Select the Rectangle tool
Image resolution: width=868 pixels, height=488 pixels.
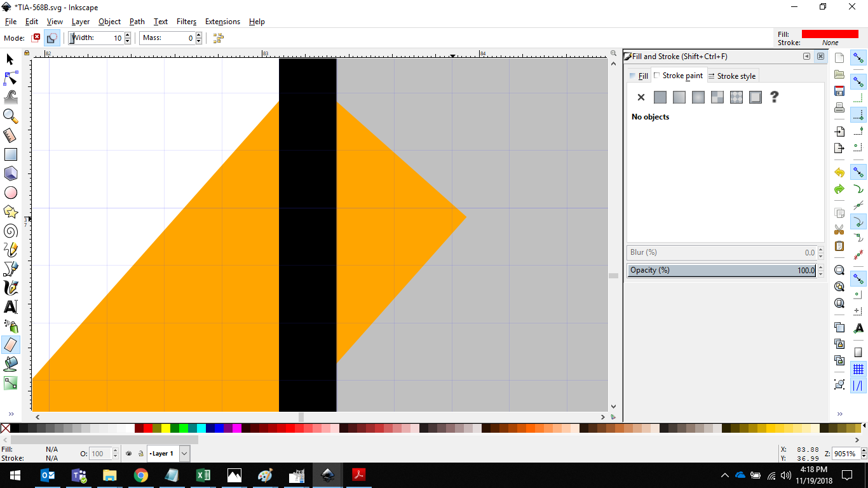[11, 154]
